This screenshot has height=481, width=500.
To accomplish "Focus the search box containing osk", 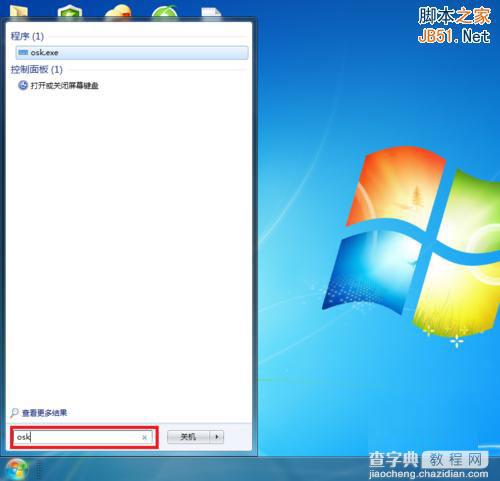I will (83, 437).
